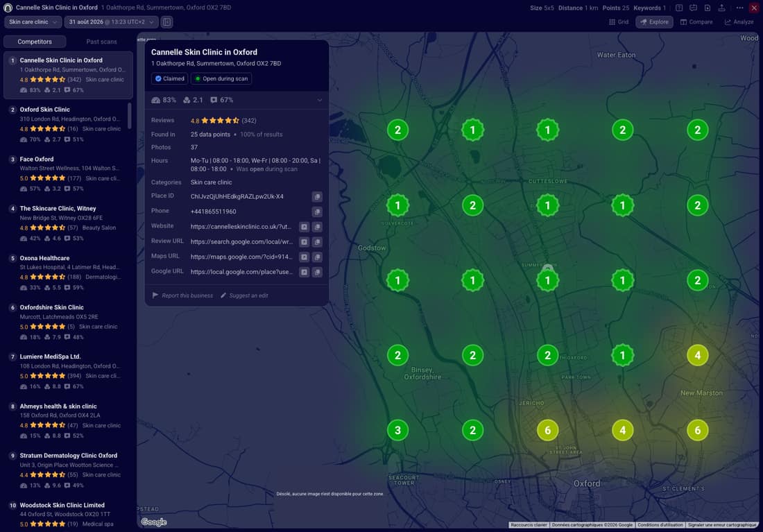Click Report this business link
The width and height of the screenshot is (763, 532).
183,295
